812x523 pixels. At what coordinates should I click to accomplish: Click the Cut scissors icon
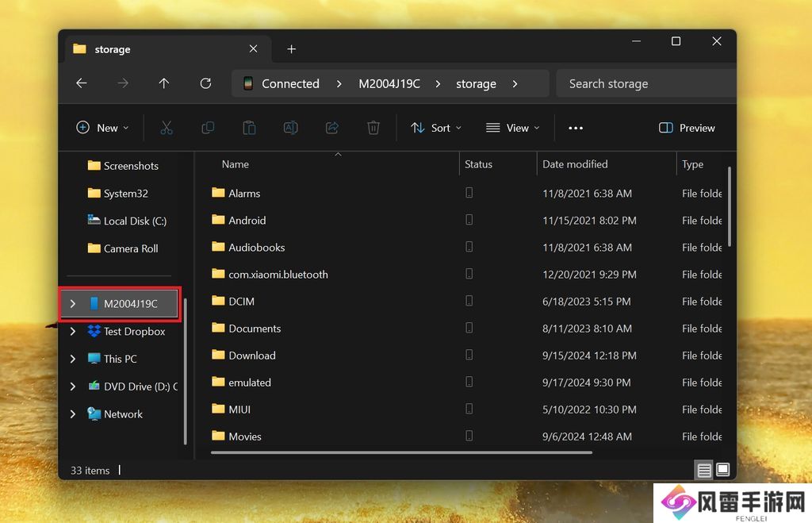[166, 128]
